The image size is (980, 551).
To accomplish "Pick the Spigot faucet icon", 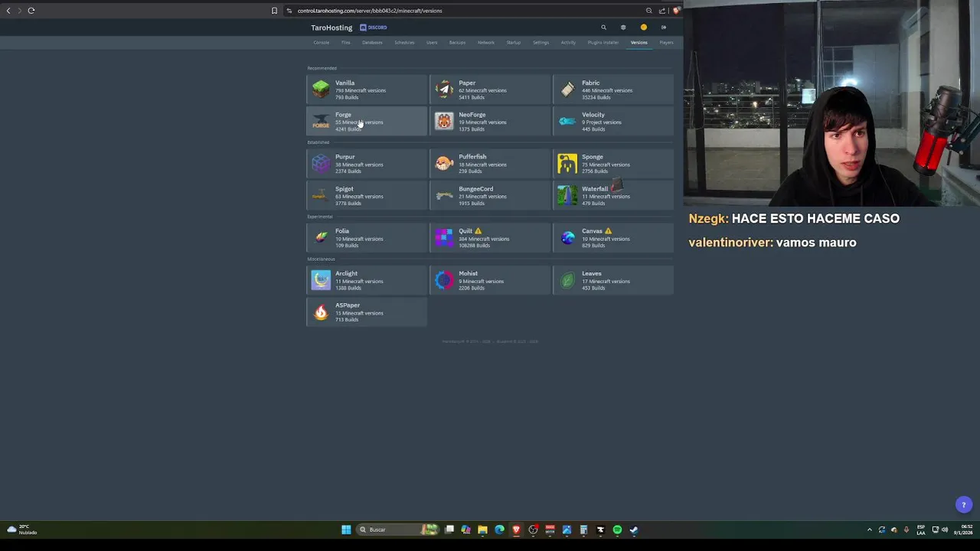I will pyautogui.click(x=321, y=196).
